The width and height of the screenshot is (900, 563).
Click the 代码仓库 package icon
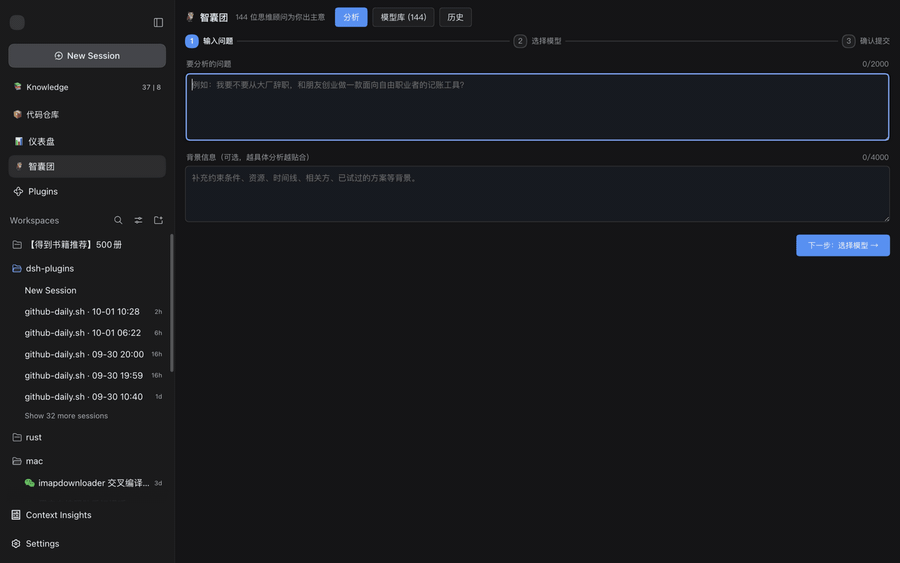click(x=18, y=114)
